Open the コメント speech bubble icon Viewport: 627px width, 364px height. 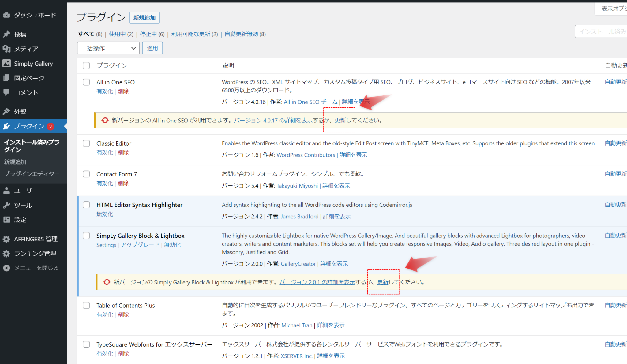click(7, 92)
